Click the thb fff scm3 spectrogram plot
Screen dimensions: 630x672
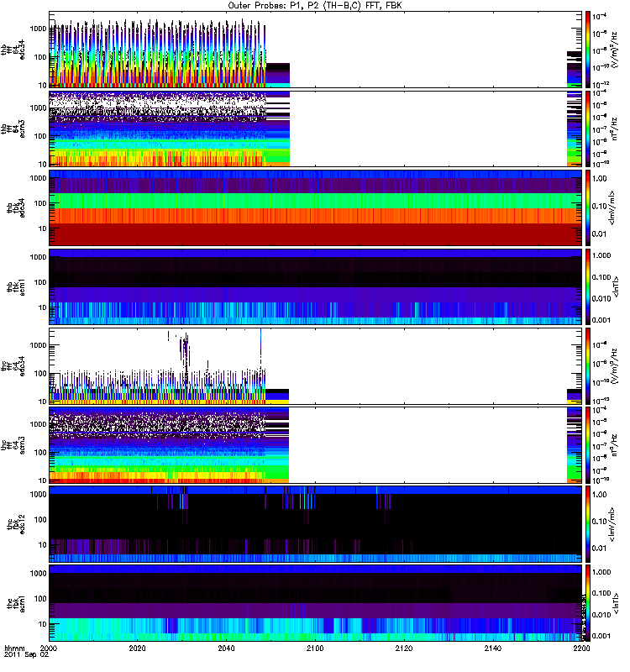coord(316,129)
